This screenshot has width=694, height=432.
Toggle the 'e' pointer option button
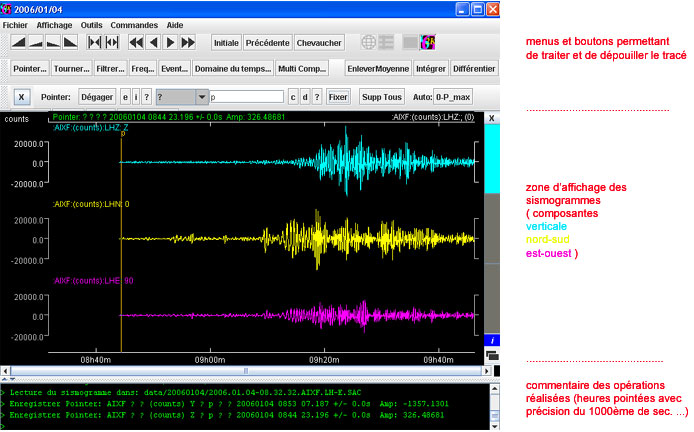pyautogui.click(x=125, y=96)
